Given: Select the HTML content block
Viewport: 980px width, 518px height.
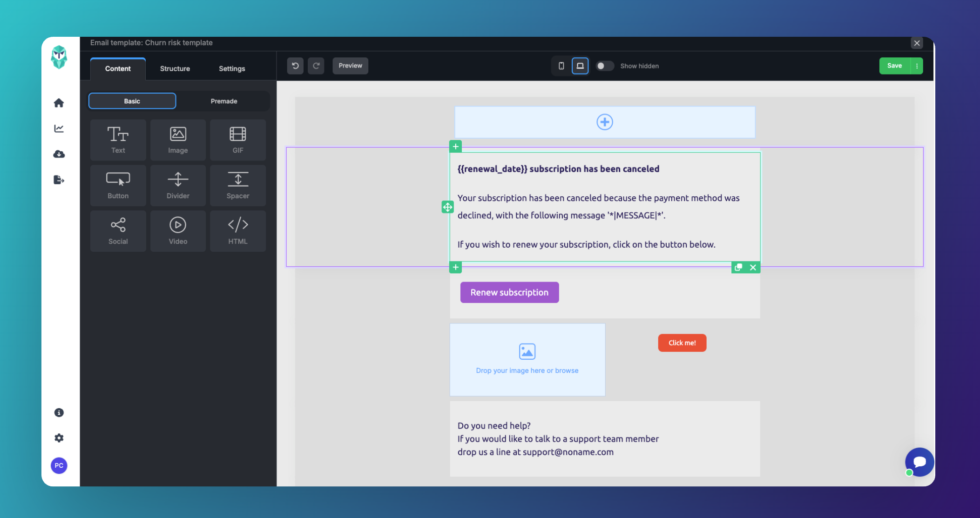Looking at the screenshot, I should 237,231.
